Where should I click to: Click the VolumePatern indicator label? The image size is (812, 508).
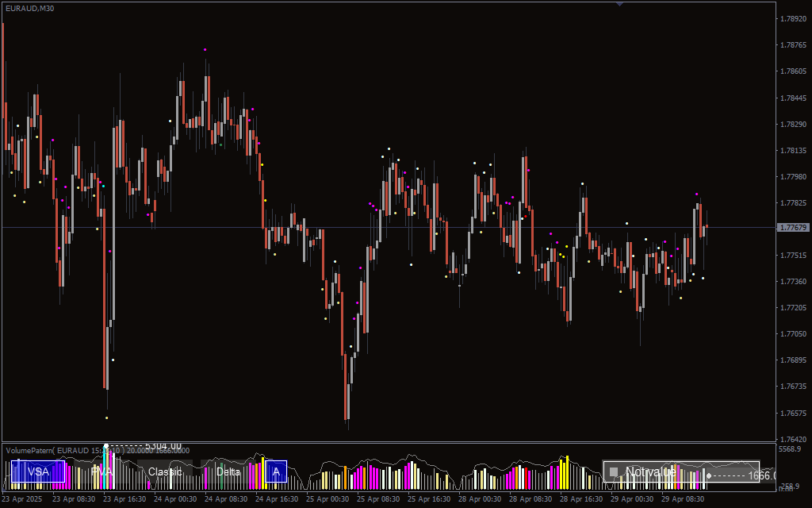[x=48, y=451]
